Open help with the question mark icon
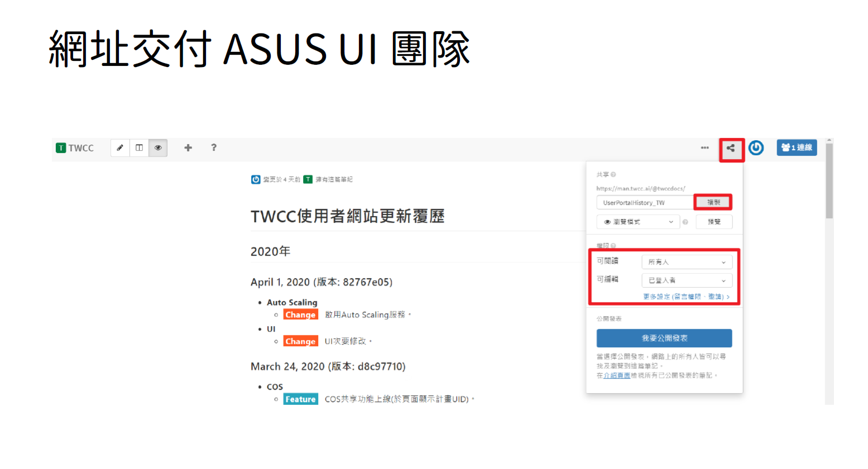The height and width of the screenshot is (469, 868). (x=214, y=148)
